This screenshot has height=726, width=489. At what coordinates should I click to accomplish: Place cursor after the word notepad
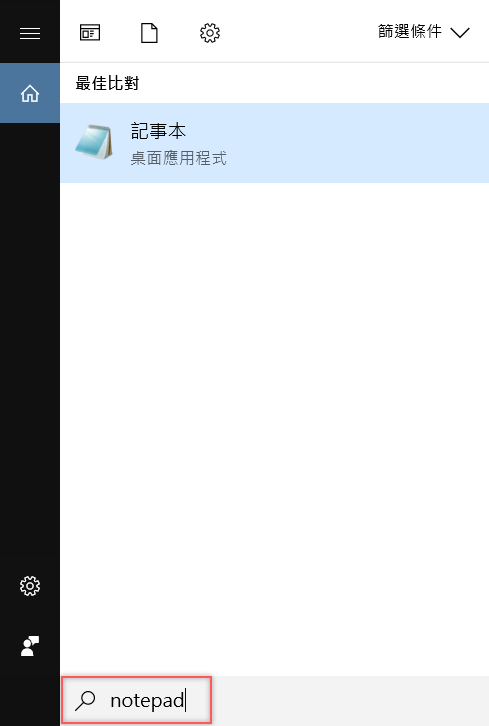(185, 701)
